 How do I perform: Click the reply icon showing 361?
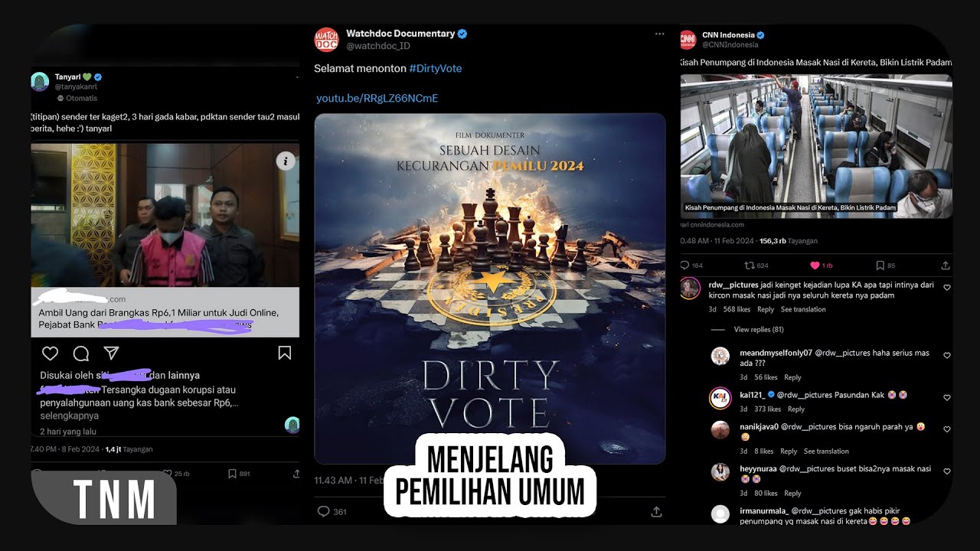click(323, 511)
